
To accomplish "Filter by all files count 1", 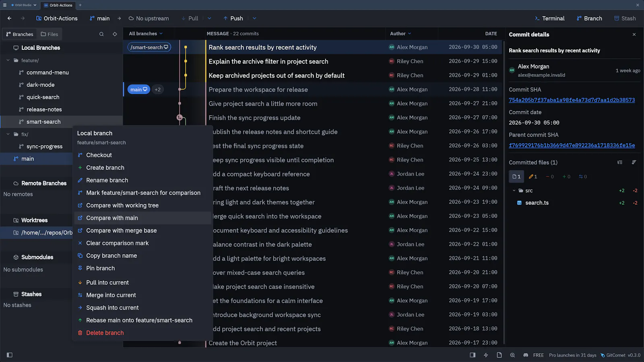I will 516,177.
